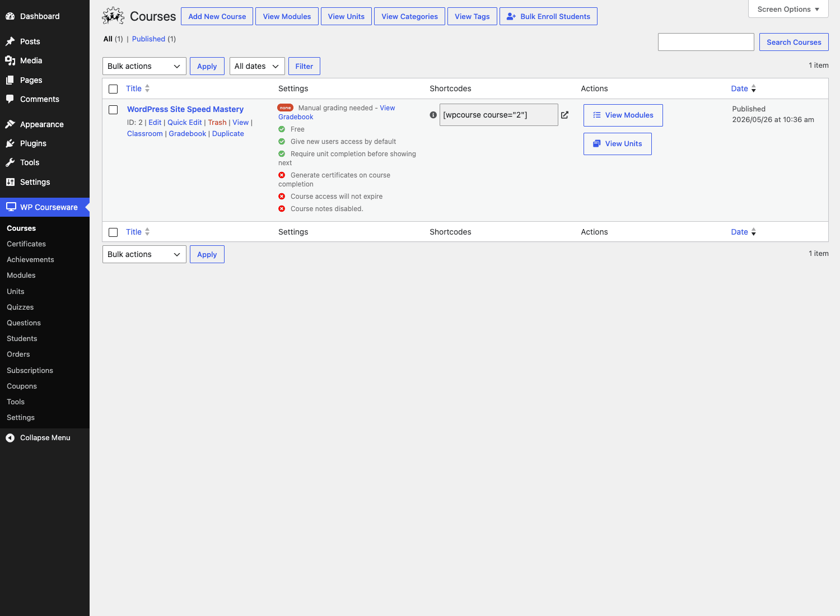
Task: Click the Collapse Menu label
Action: [45, 438]
